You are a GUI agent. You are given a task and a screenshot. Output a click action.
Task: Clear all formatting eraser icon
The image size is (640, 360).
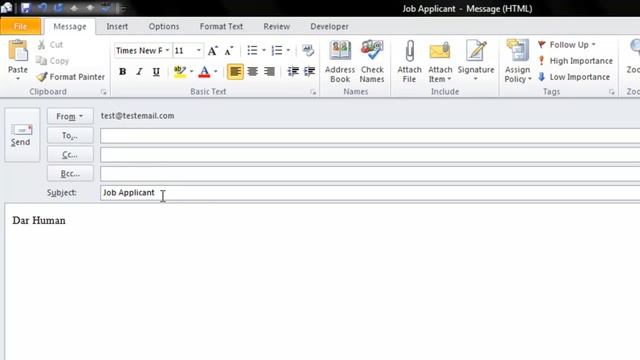[x=308, y=50]
